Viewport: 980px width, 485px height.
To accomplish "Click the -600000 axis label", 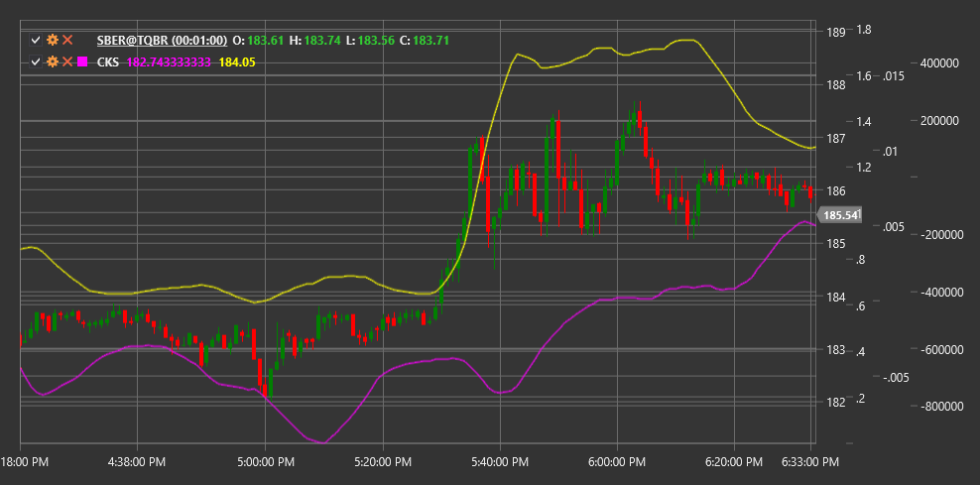I will [x=940, y=349].
